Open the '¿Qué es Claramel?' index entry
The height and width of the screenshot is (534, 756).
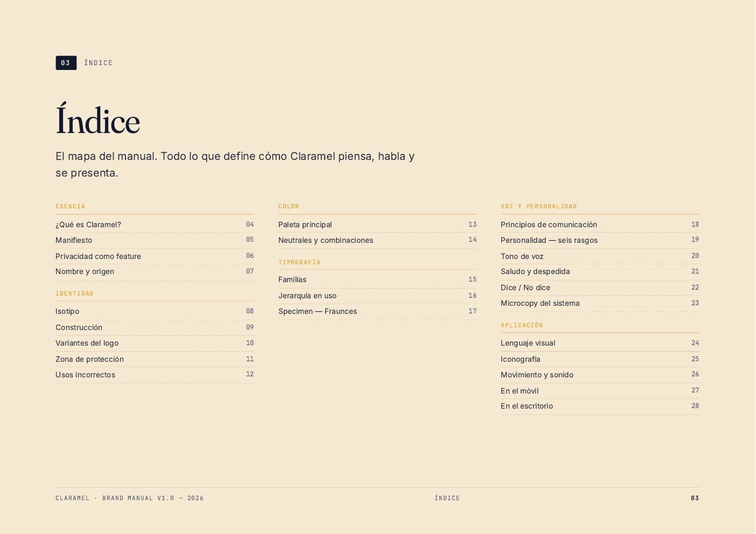[88, 224]
